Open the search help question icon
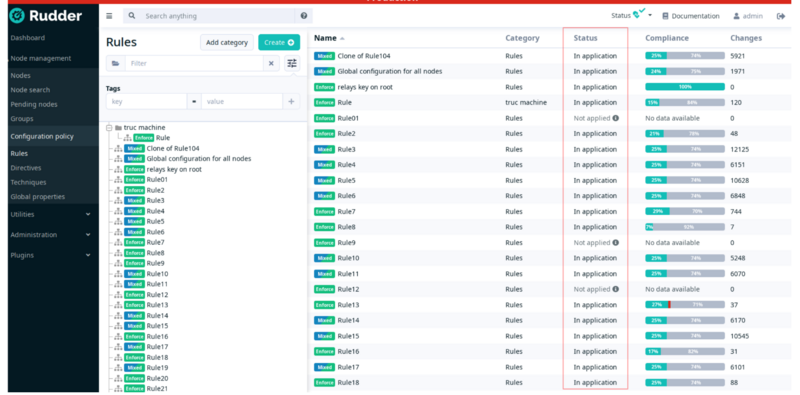 pyautogui.click(x=304, y=16)
